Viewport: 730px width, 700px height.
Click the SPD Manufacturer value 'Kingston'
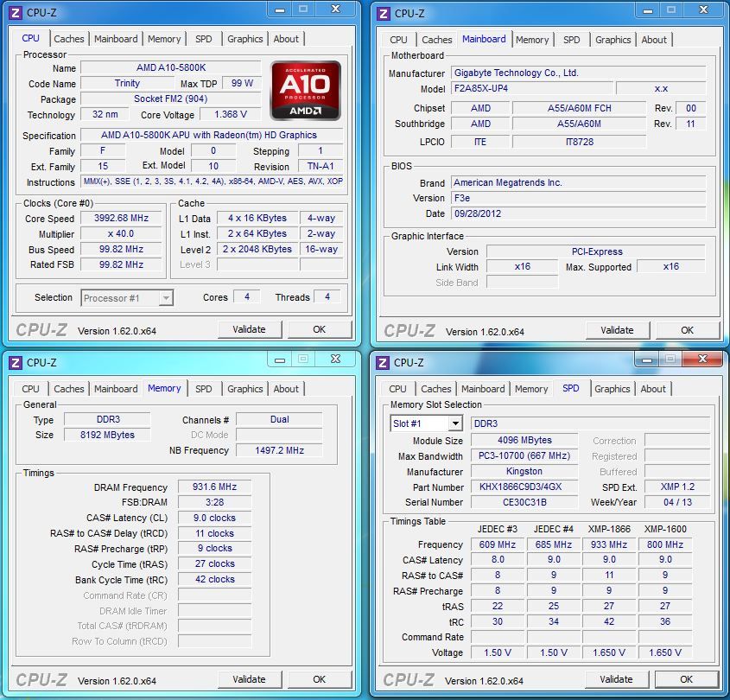pyautogui.click(x=524, y=471)
